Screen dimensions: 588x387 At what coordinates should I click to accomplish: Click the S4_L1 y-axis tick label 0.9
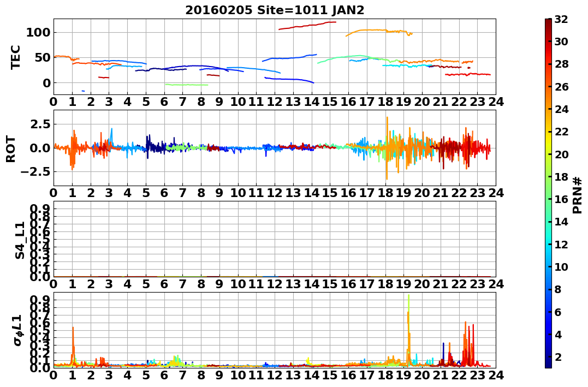(x=39, y=209)
